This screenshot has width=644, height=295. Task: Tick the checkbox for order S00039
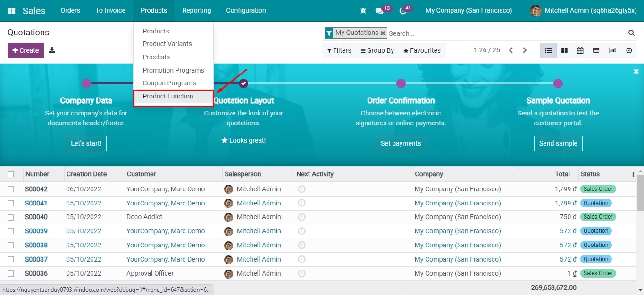point(11,231)
